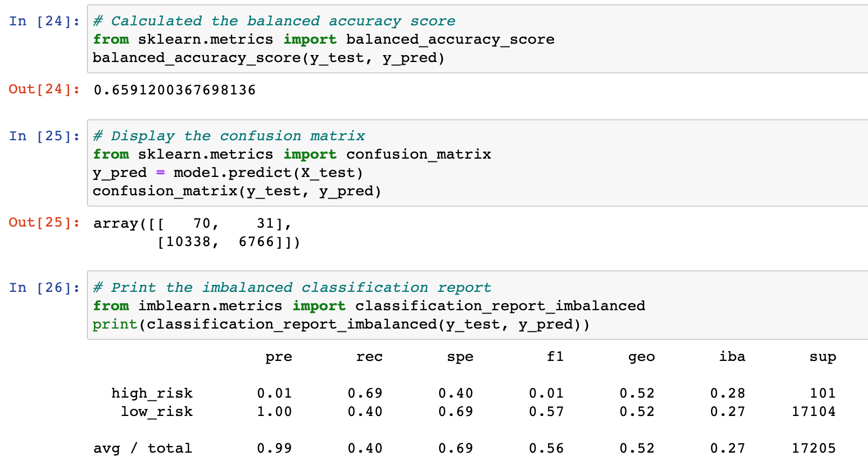Click the value 10338 in the confusion matrix
The width and height of the screenshot is (868, 471).
(188, 241)
